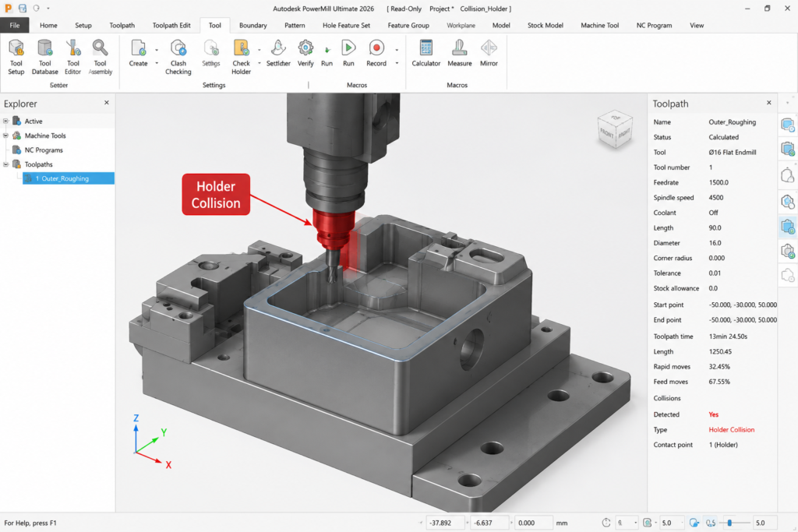
Task: Click the 0.5 icon beside status bar slider
Action: coord(711,523)
